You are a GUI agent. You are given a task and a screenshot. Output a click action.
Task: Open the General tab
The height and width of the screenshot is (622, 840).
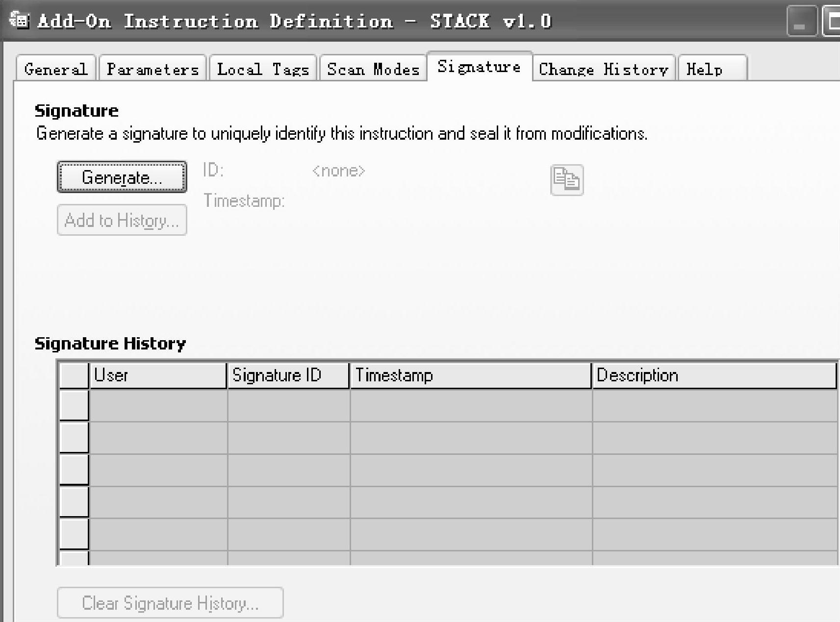tap(56, 69)
